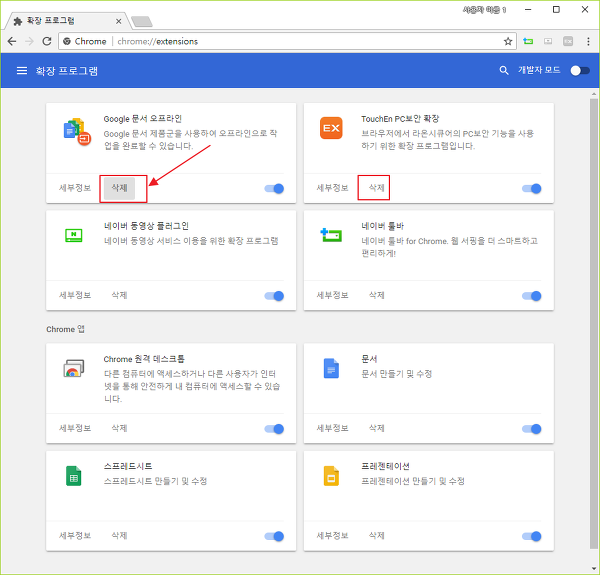Turn off the 문서 app toggle

[x=532, y=429]
